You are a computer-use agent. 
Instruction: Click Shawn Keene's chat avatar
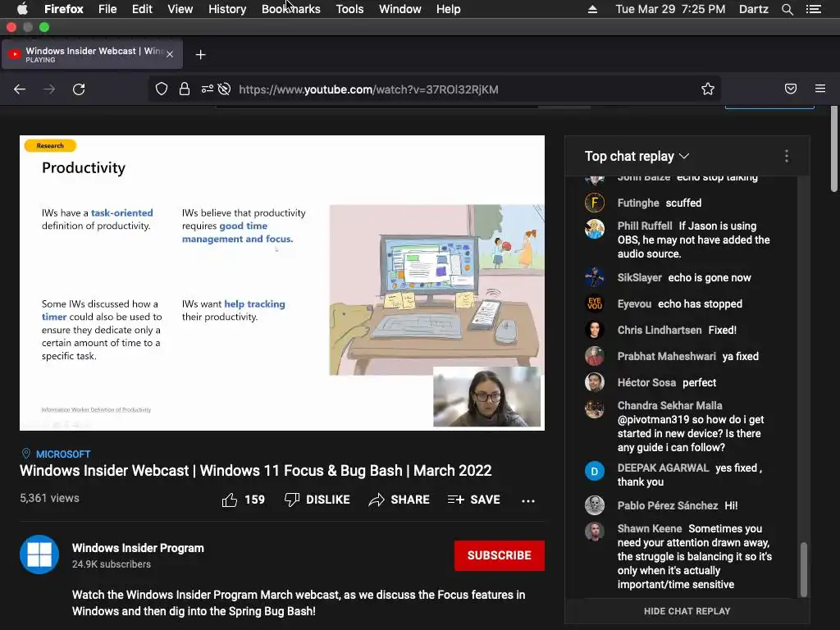(595, 532)
